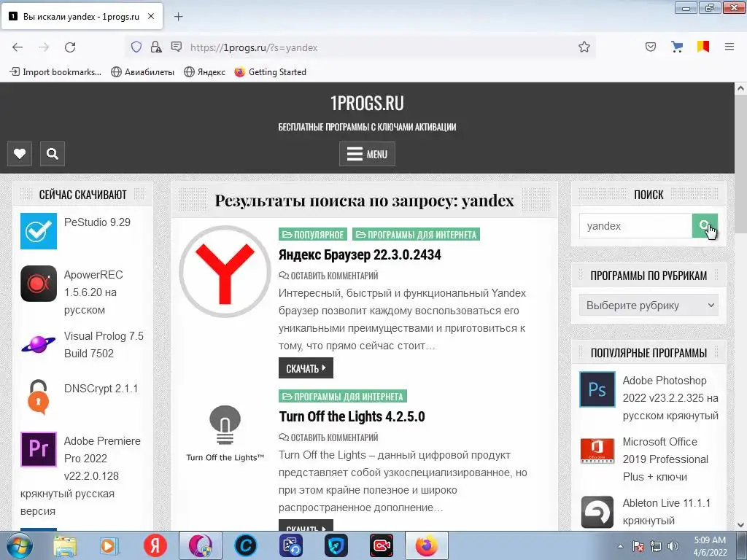
Task: Click the heart favorites icon on site
Action: [x=20, y=154]
